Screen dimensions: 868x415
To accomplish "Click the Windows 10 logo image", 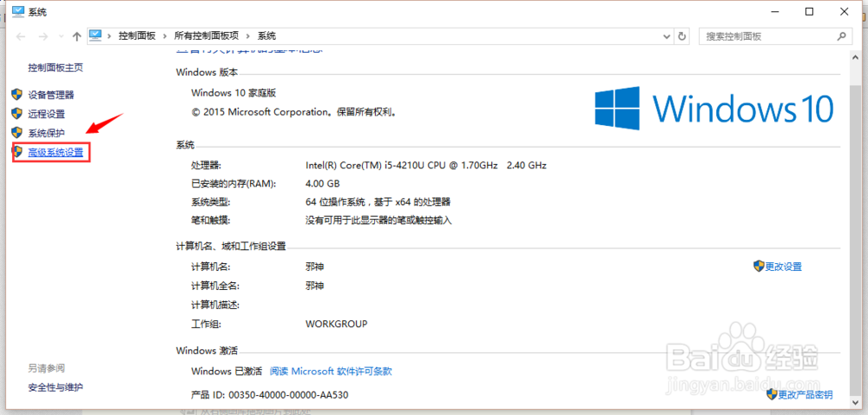I will point(714,109).
